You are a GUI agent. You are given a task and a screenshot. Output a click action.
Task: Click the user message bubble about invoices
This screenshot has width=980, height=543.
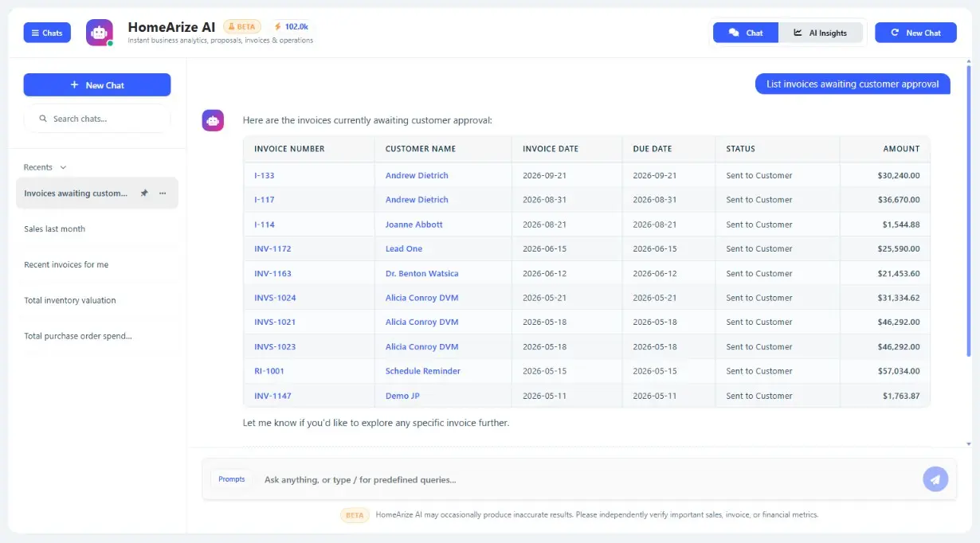(x=853, y=84)
